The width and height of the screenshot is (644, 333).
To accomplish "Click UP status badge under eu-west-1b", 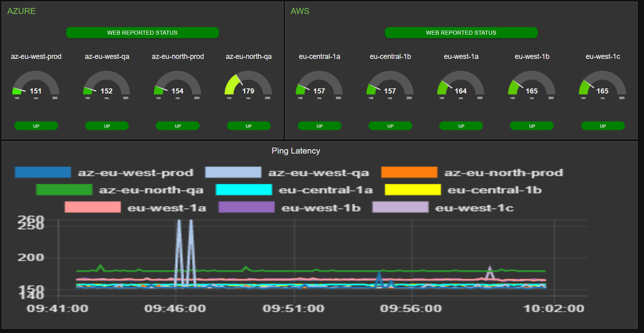I will coord(532,126).
